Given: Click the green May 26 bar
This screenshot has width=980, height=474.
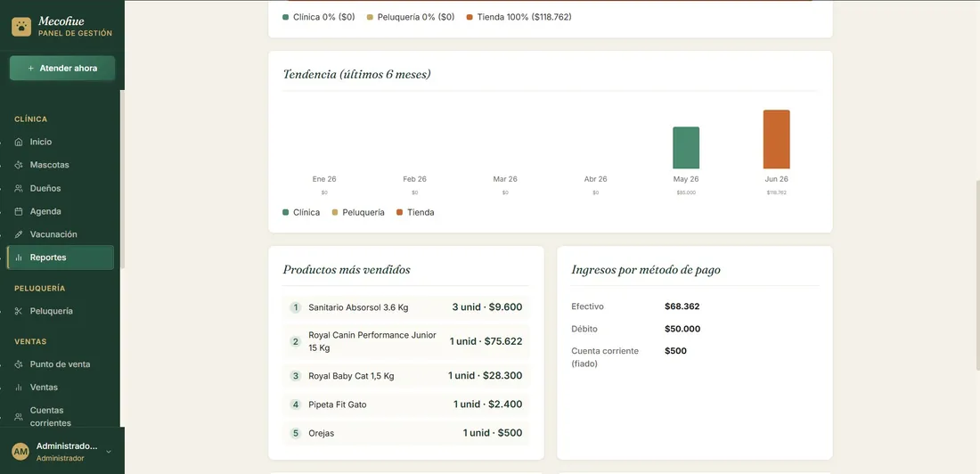Looking at the screenshot, I should tap(686, 148).
